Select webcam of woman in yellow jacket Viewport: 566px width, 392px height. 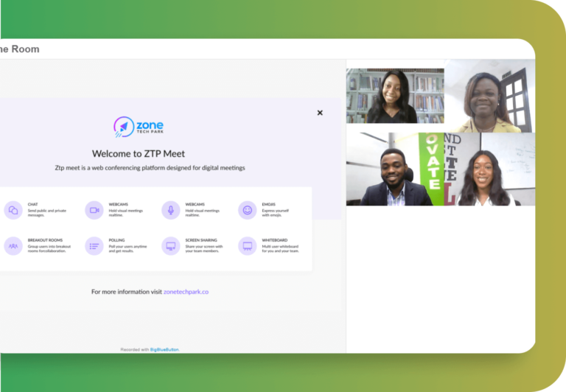490,96
